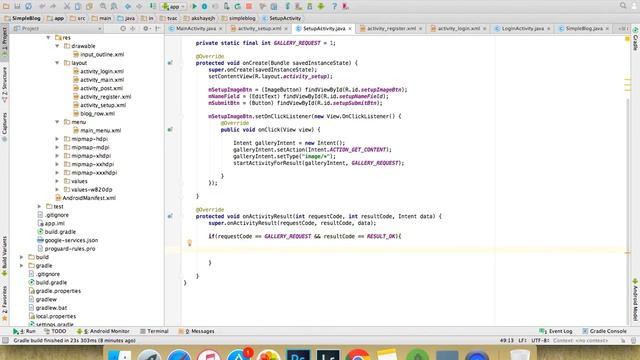Collapse the drawable folder
This screenshot has height=360, width=640.
coord(57,46)
